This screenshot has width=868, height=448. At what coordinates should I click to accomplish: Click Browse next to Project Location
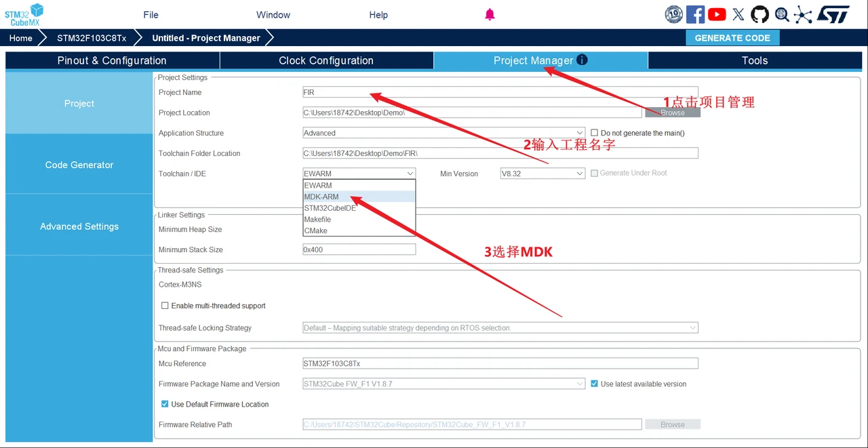coord(673,113)
